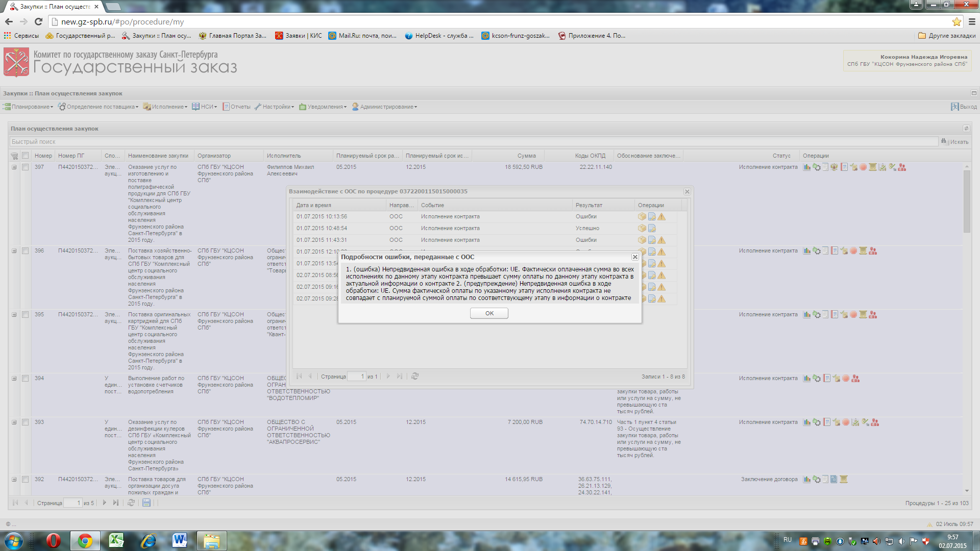This screenshot has height=551, width=980.
Task: Click the people icon in the 396 row
Action: pos(873,251)
